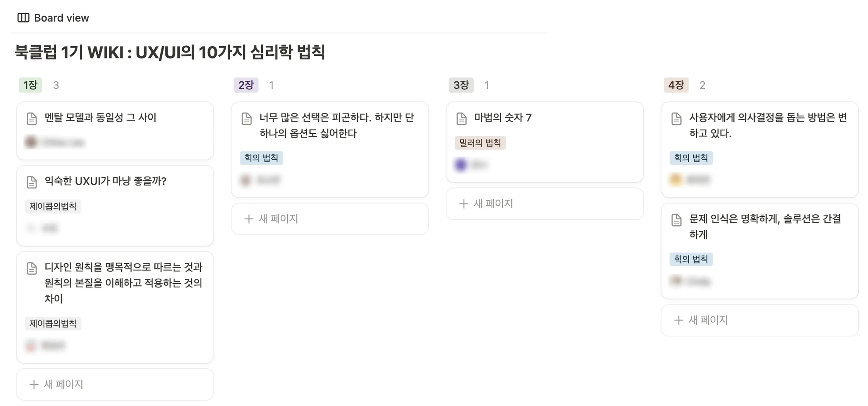Image resolution: width=868 pixels, height=406 pixels.
Task: Click page icon of 디자인 원칙을 맹목적으로 card
Action: click(32, 268)
